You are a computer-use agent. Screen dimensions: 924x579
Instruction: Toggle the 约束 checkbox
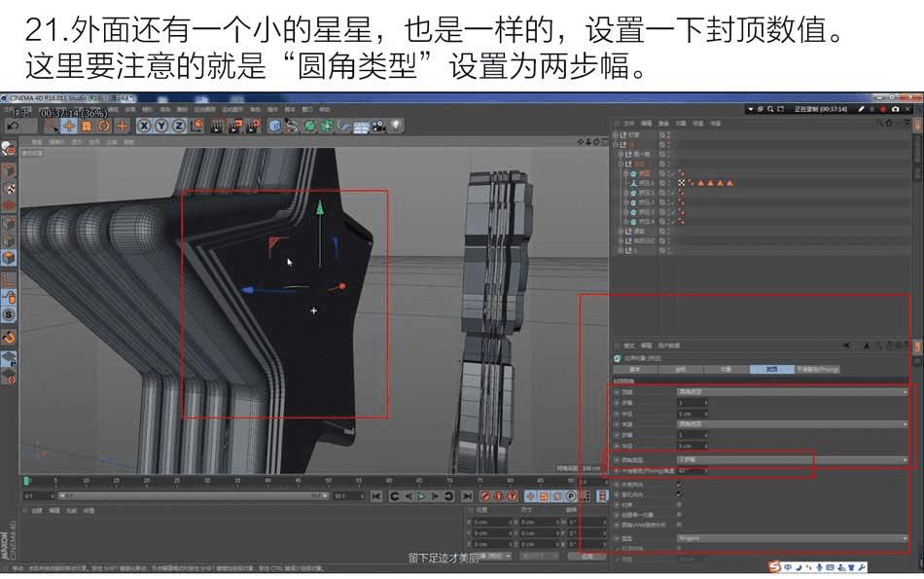pyautogui.click(x=680, y=504)
